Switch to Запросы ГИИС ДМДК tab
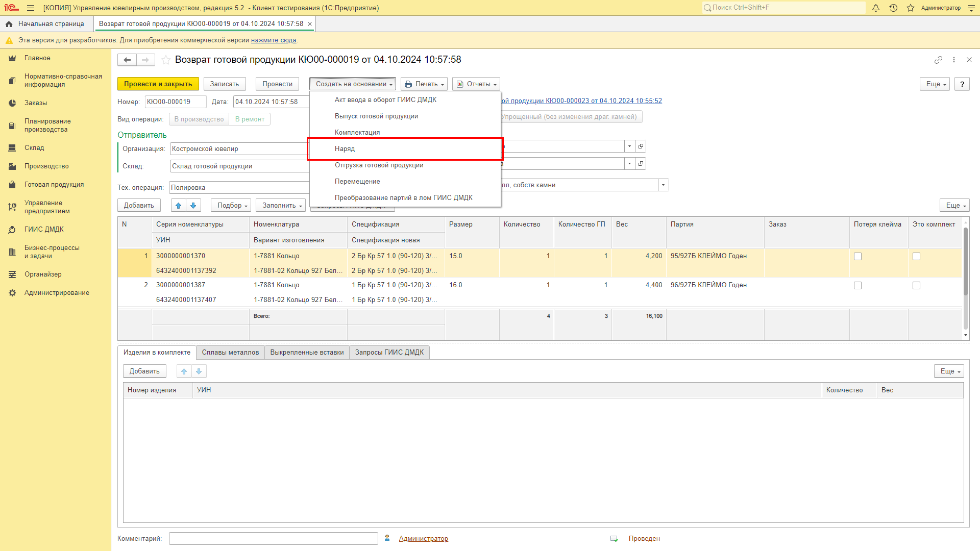Screen dimensions: 980x551 tap(389, 353)
